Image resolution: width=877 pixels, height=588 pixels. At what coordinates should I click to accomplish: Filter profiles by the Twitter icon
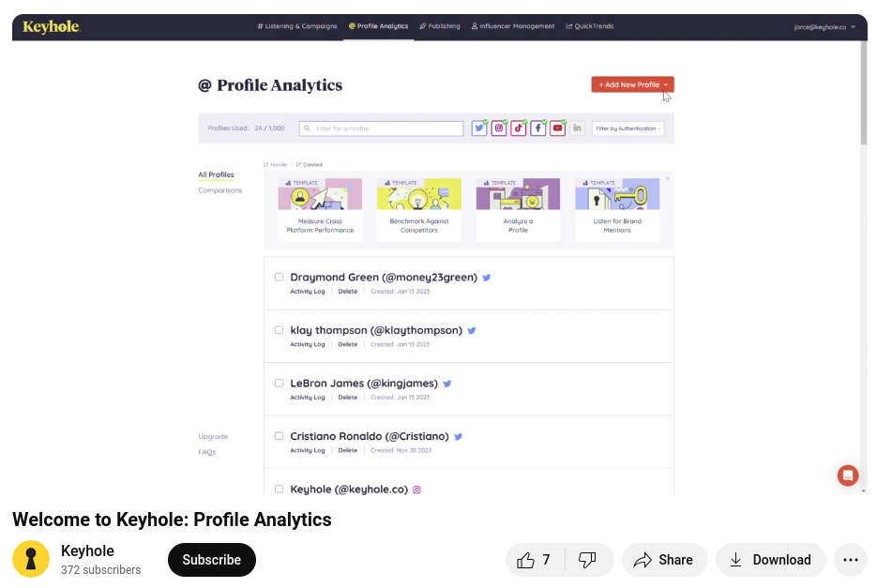(479, 128)
